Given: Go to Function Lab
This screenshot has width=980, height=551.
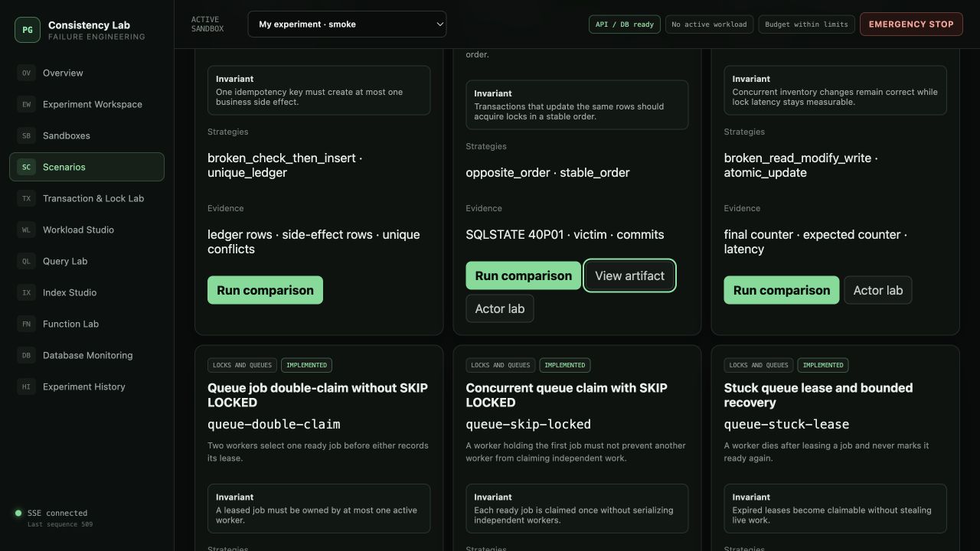Looking at the screenshot, I should tap(87, 324).
